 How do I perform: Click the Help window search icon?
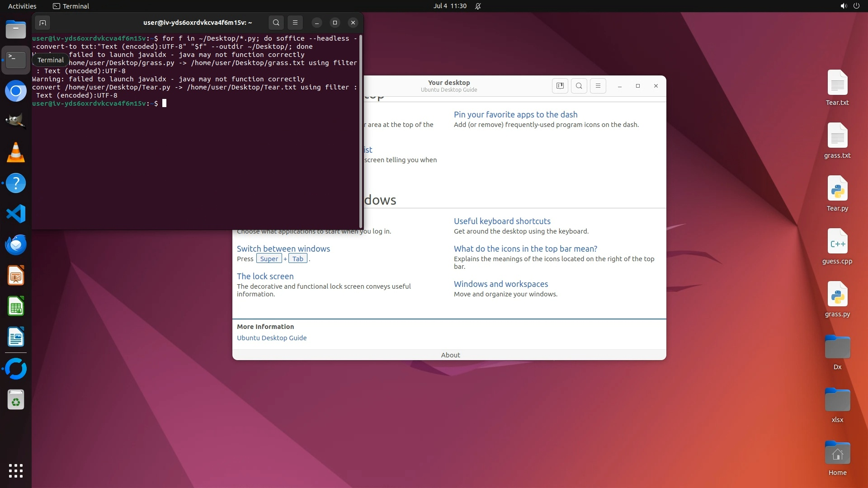(x=579, y=86)
